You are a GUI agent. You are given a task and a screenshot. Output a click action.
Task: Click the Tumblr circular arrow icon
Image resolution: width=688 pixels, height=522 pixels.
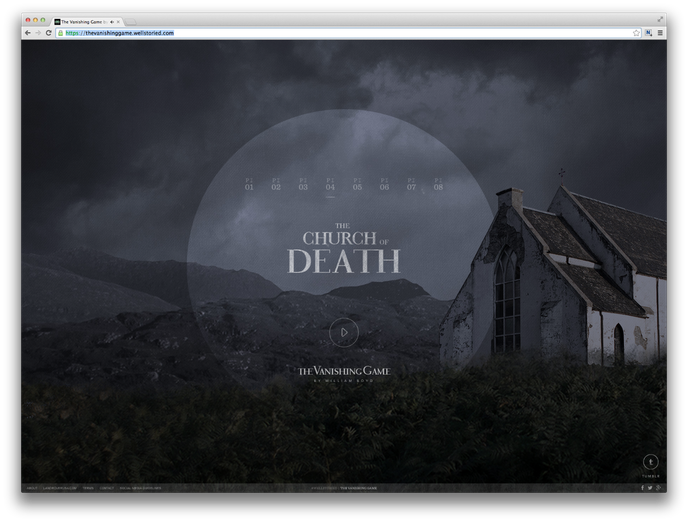pos(650,462)
